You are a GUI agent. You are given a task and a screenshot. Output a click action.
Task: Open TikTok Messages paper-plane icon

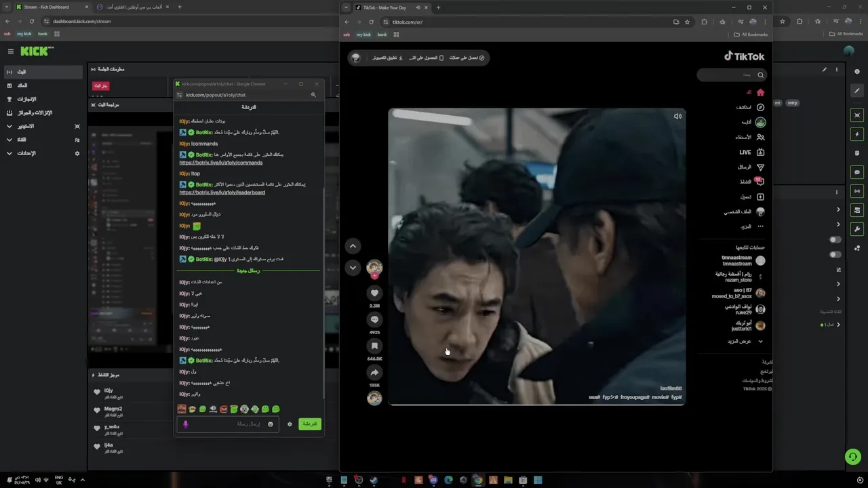point(760,167)
